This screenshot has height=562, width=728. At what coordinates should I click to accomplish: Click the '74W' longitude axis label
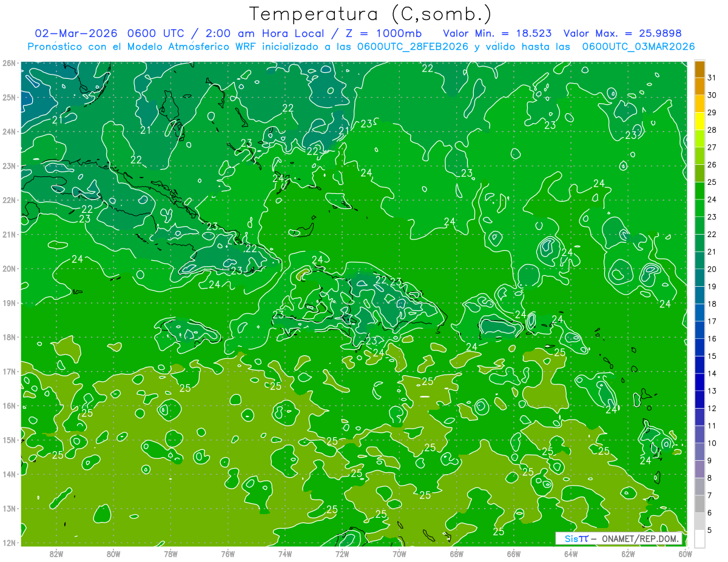[285, 554]
